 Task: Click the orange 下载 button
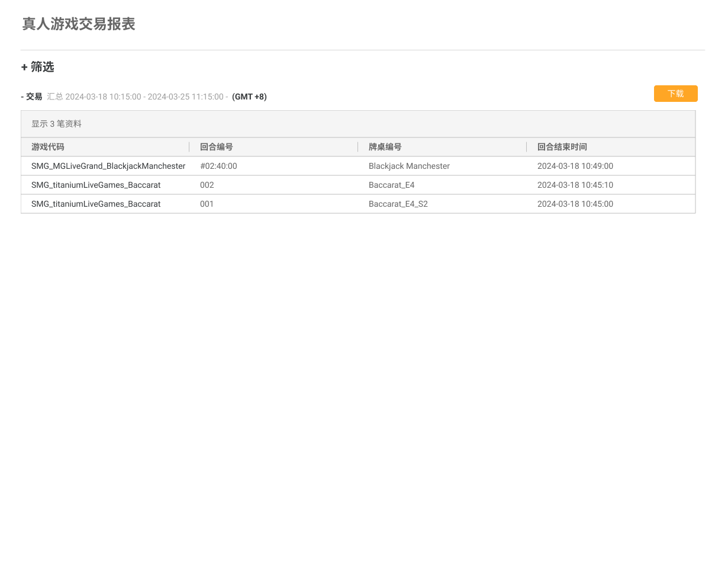(675, 94)
